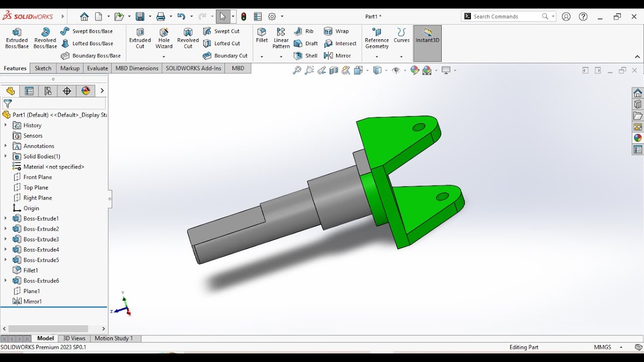This screenshot has width=644, height=362.
Task: Open Reference Geometry tool
Action: (377, 39)
